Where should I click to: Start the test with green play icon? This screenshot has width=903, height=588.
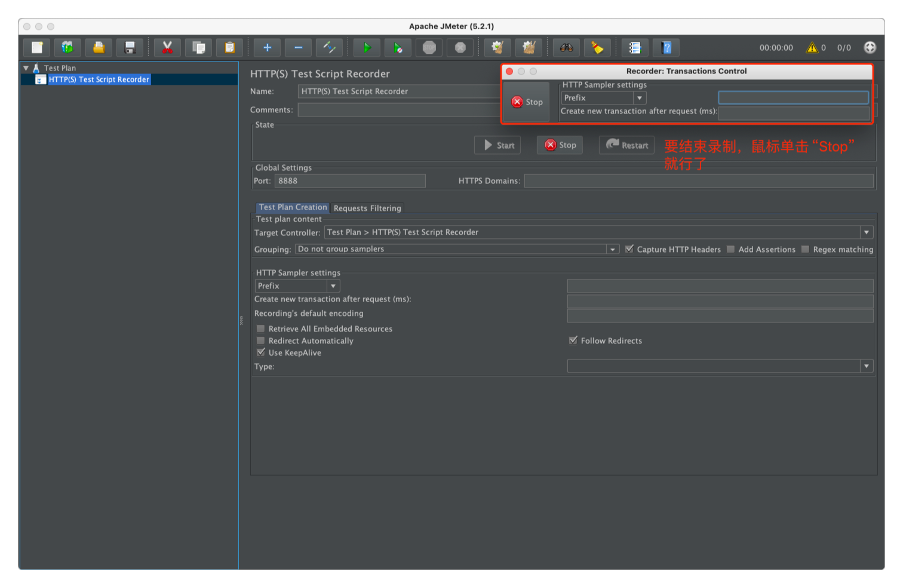[x=367, y=47]
